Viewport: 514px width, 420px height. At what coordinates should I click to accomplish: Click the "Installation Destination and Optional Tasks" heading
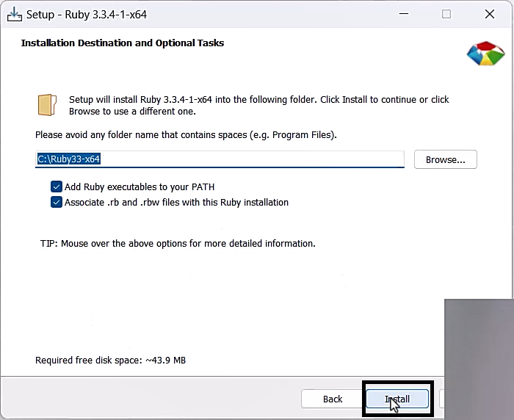(123, 43)
